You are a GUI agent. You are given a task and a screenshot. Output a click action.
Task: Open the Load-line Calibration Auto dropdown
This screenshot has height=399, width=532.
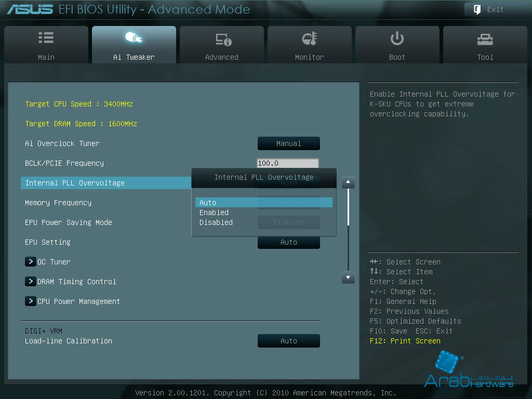(x=289, y=341)
